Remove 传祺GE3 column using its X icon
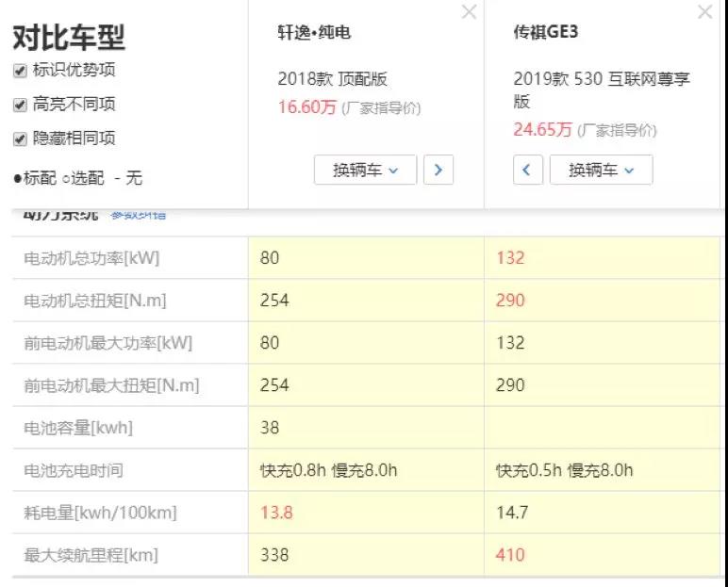This screenshot has height=587, width=728. point(704,12)
